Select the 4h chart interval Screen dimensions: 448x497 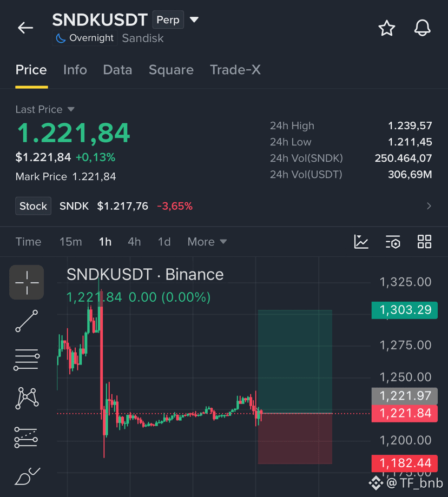(x=134, y=242)
